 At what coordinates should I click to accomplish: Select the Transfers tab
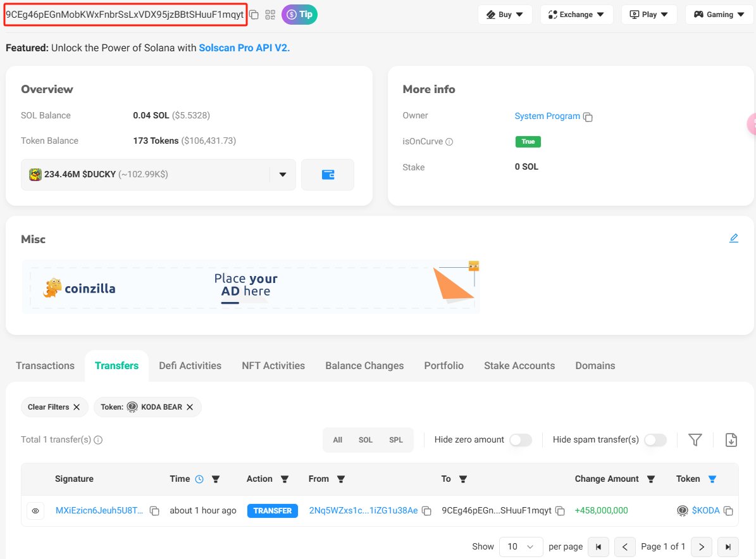point(116,365)
